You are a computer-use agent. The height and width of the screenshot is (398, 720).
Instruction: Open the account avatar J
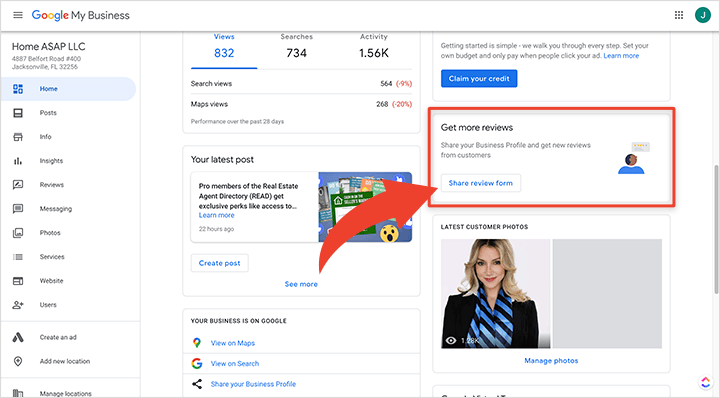tap(703, 15)
